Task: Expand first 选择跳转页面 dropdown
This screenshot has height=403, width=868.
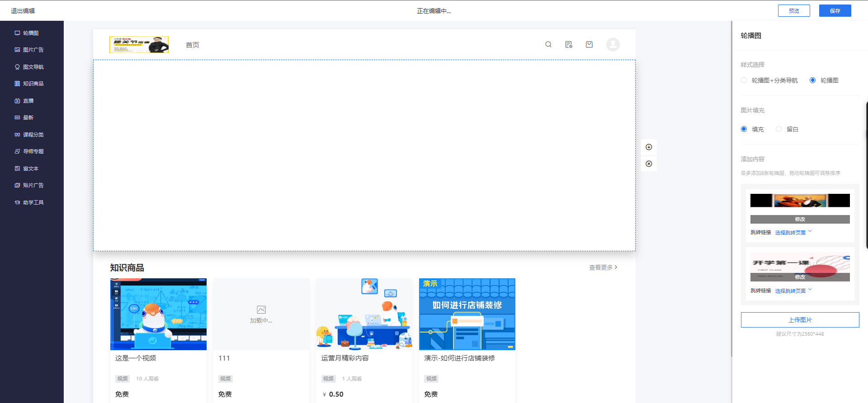Action: [793, 232]
